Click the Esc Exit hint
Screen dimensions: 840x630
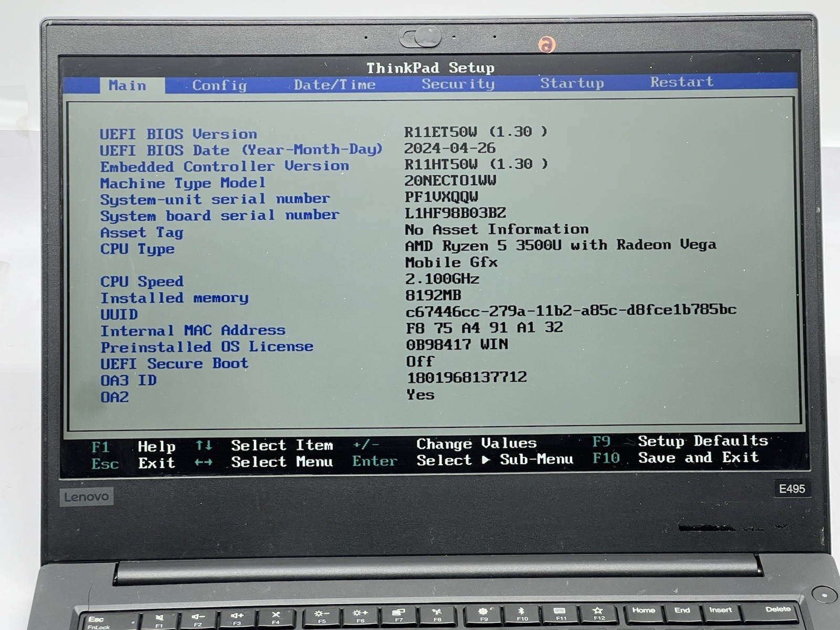[x=133, y=464]
